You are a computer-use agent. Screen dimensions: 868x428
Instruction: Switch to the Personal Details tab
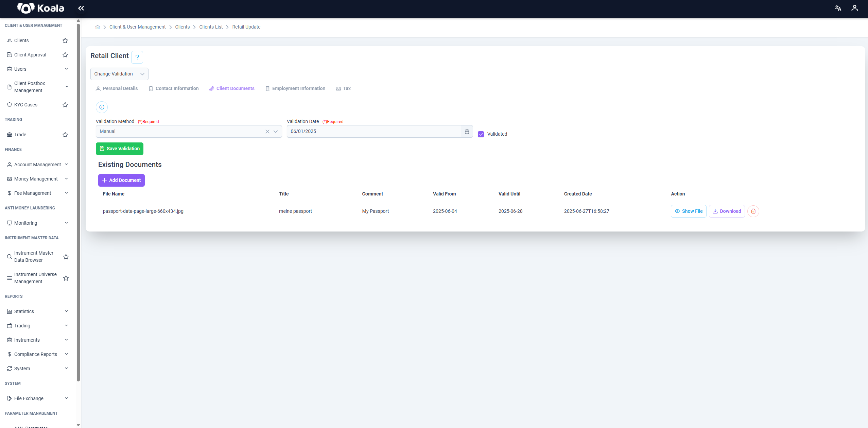[x=117, y=88]
